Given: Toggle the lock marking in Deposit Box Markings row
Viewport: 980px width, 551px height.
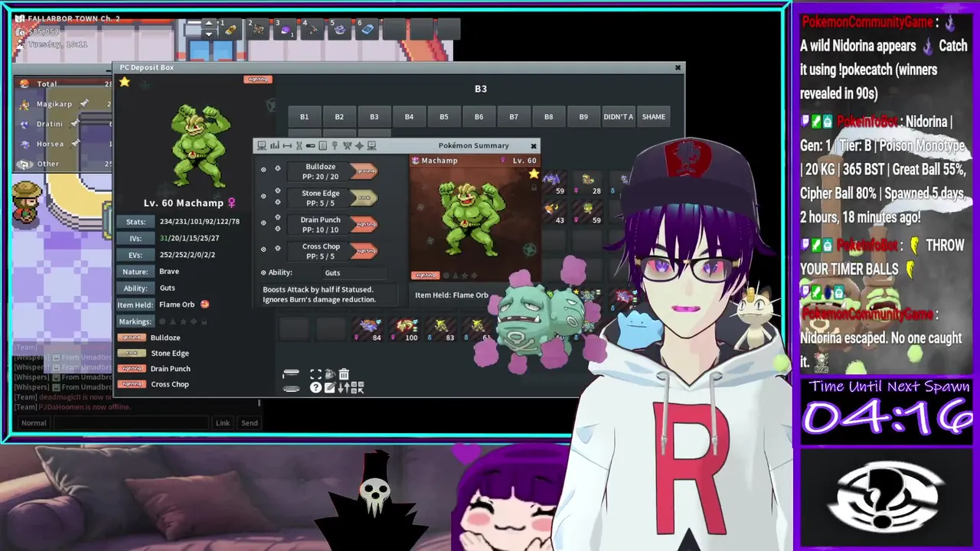Looking at the screenshot, I should [x=204, y=321].
